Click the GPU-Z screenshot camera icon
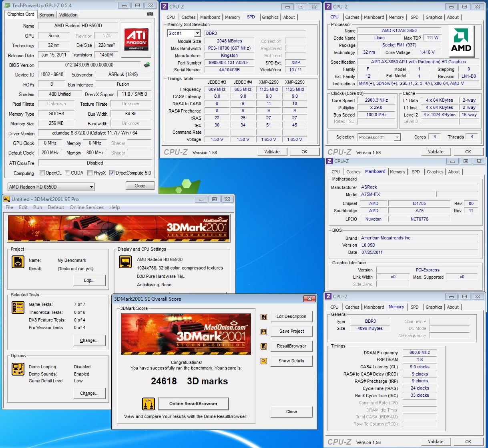488x448 pixels. [x=150, y=14]
